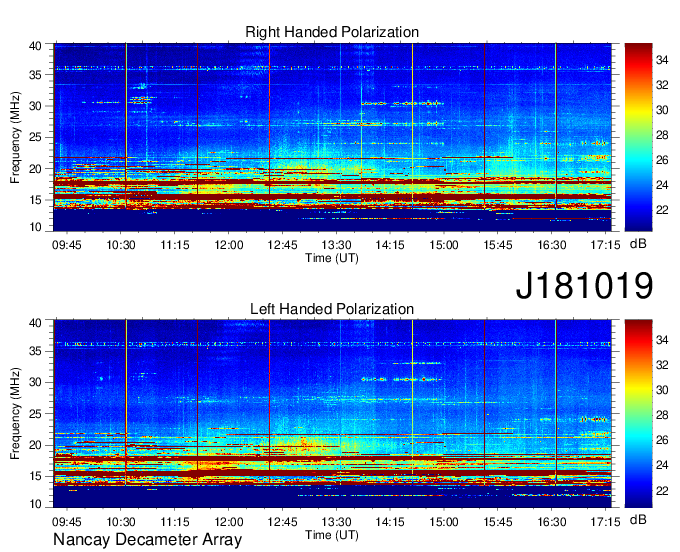The height and width of the screenshot is (552, 680).
Task: Click the Nancay Decameter Array caption
Action: point(147,539)
